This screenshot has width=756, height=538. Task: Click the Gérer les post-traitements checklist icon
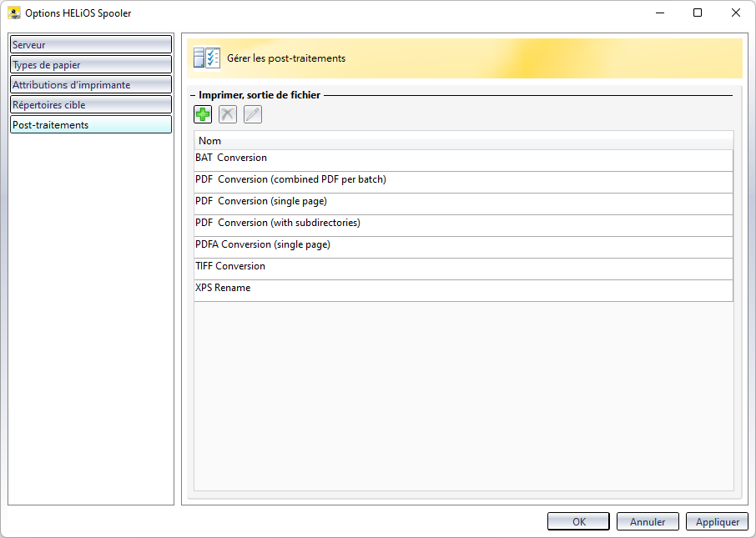click(207, 58)
